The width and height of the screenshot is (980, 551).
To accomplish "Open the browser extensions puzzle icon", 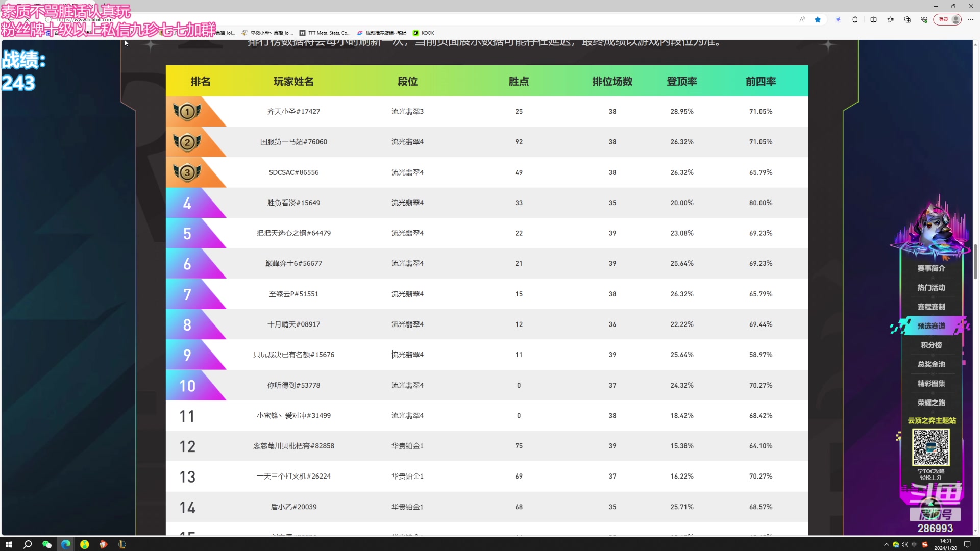I will (855, 19).
